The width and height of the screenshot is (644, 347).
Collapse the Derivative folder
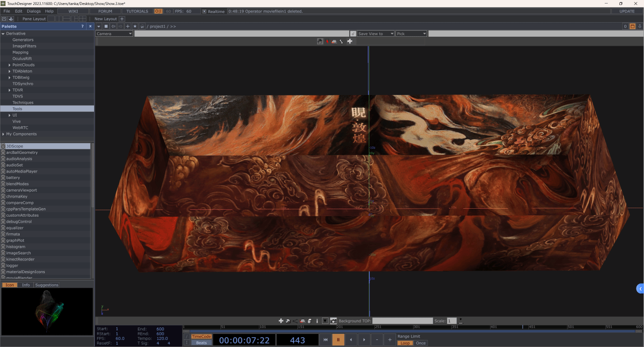pyautogui.click(x=3, y=34)
